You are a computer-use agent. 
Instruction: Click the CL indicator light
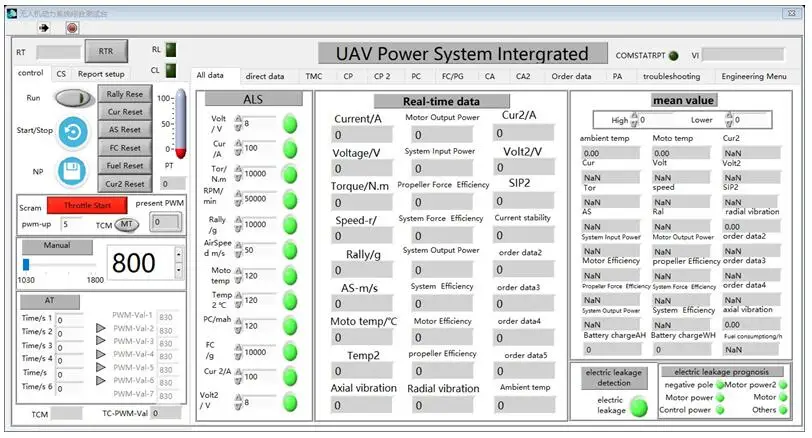pos(170,70)
